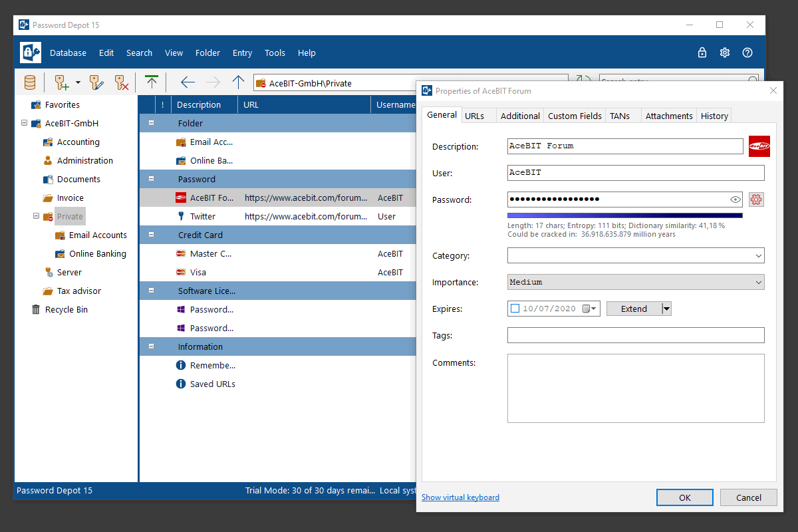The width and height of the screenshot is (798, 532).
Task: Collapse the Private folder node
Action: 37,216
